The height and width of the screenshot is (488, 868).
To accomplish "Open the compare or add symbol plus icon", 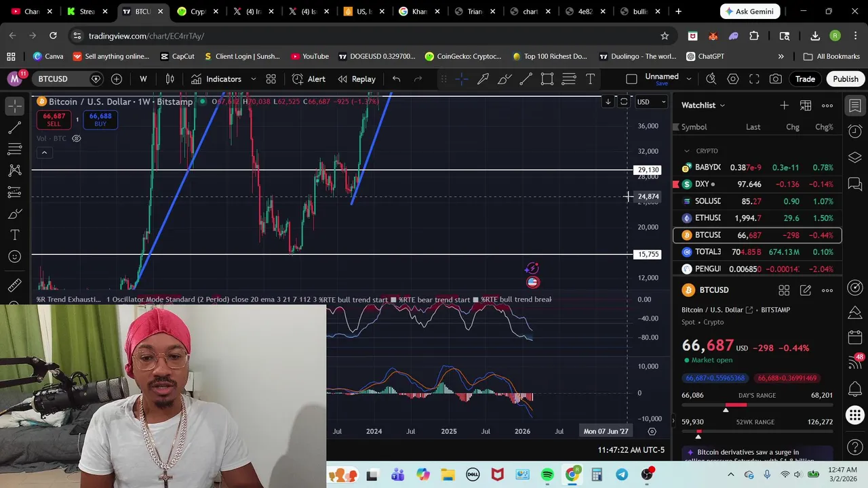I will click(x=117, y=79).
